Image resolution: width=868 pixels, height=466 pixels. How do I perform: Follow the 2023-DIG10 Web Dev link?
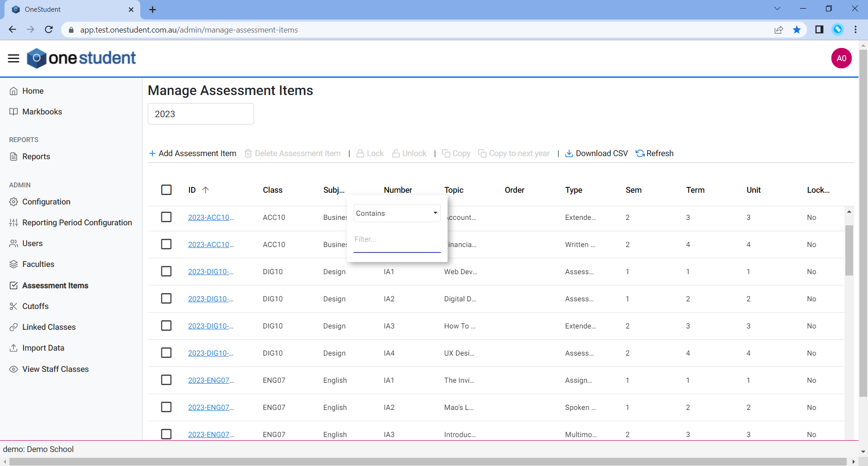[x=211, y=271]
